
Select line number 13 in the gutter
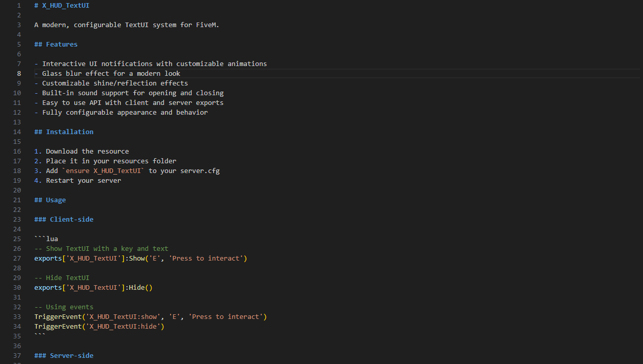(17, 122)
